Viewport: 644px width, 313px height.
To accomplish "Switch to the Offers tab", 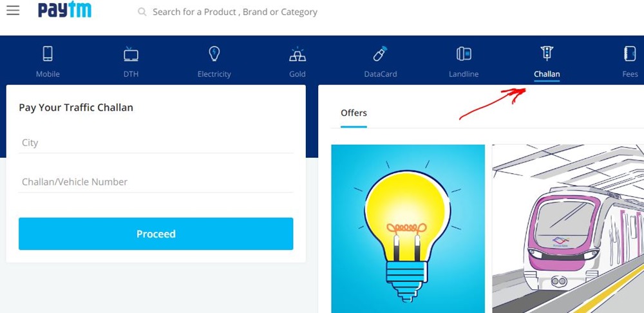I will pyautogui.click(x=354, y=113).
